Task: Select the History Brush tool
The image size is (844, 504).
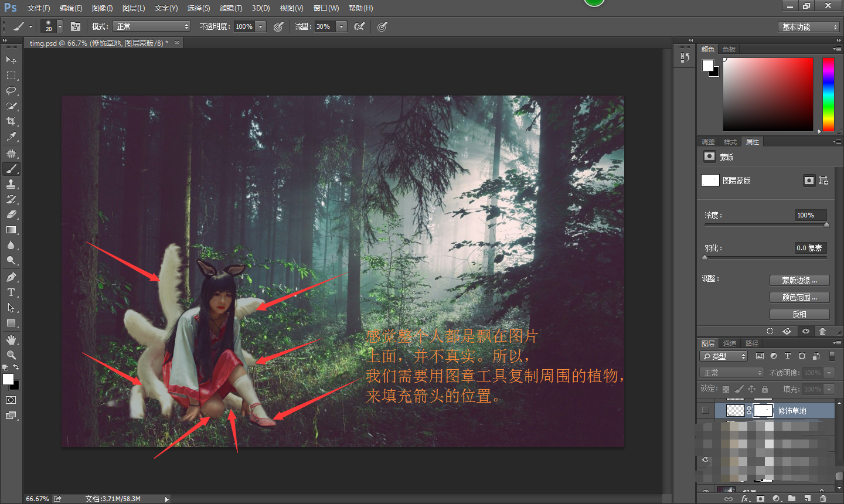Action: tap(11, 199)
